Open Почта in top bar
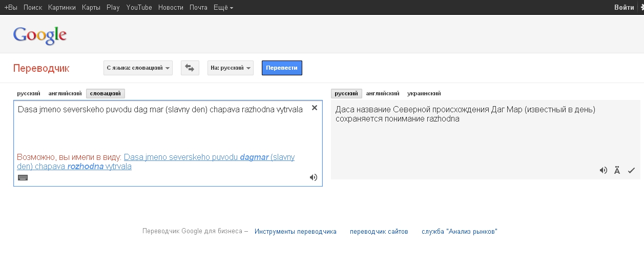Viewport: 644px width, 264px height. [x=198, y=8]
